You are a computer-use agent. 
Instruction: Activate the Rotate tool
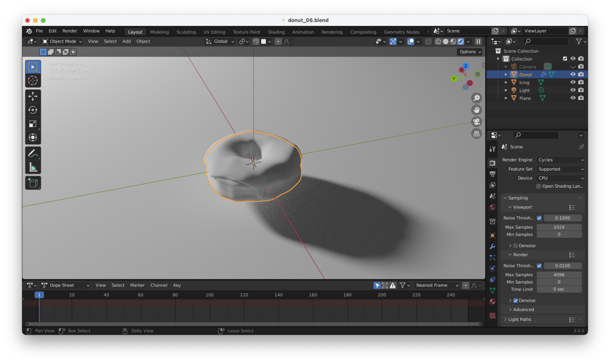(x=33, y=110)
